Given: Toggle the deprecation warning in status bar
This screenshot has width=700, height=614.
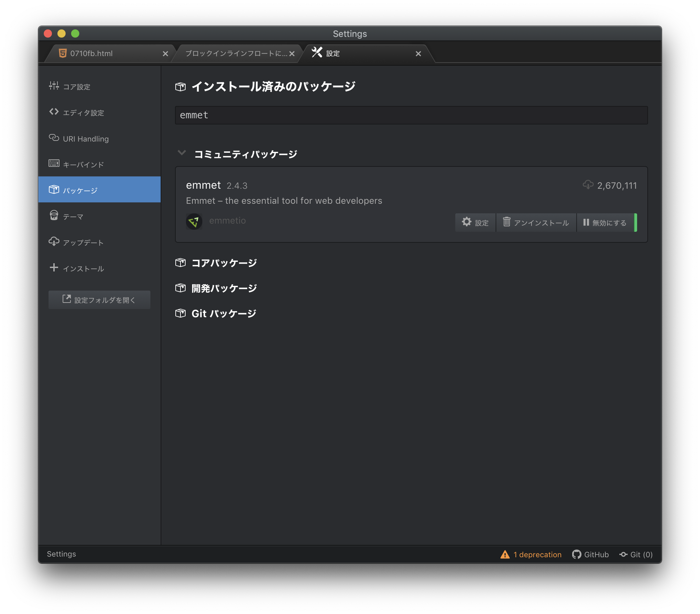Looking at the screenshot, I should [x=531, y=555].
